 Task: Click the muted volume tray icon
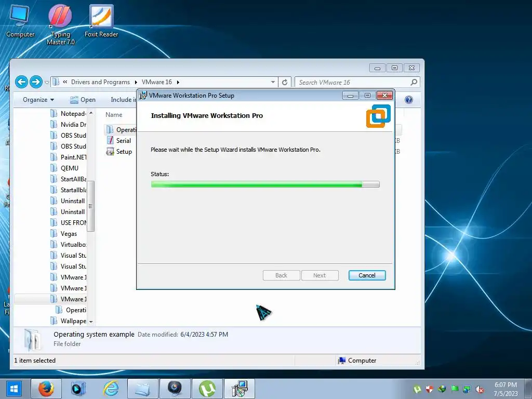pos(480,389)
